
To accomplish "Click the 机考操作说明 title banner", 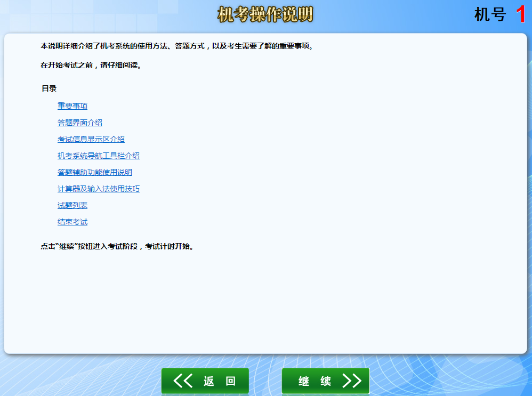I will click(265, 14).
